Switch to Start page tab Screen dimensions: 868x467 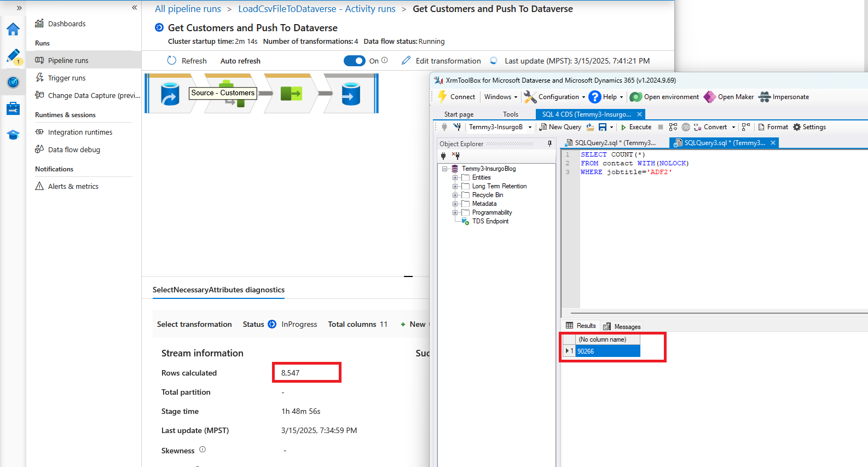(x=459, y=114)
